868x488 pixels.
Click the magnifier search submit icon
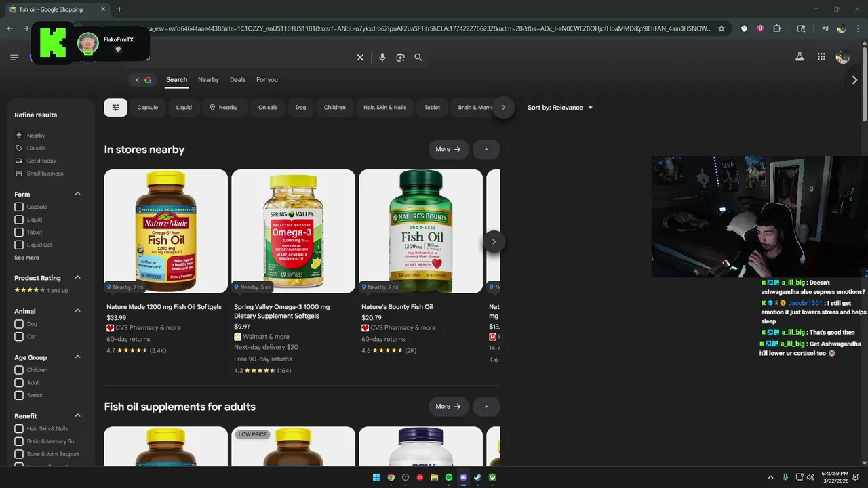418,58
